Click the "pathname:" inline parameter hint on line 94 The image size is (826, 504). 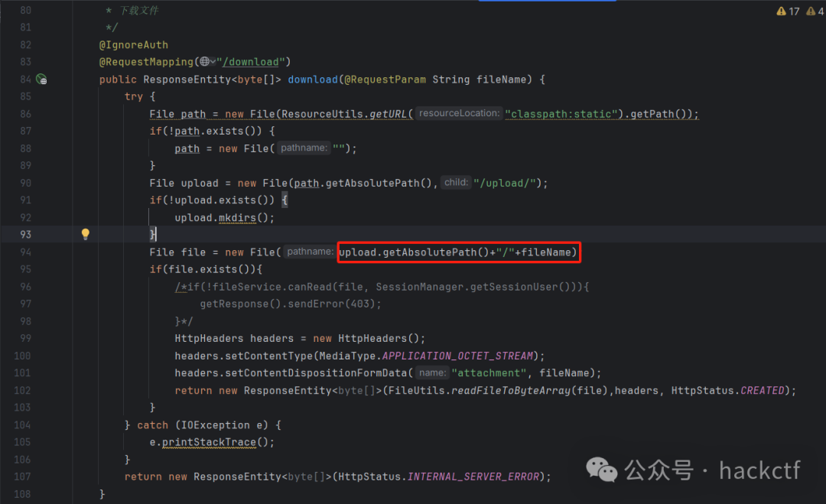[x=309, y=251]
